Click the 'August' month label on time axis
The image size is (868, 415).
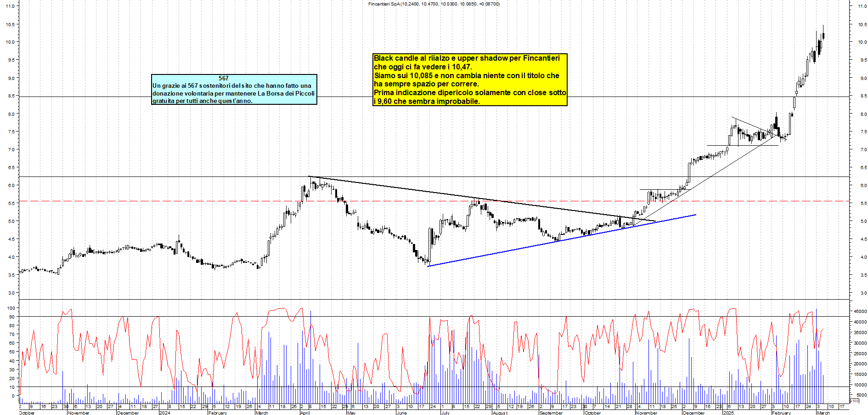coord(500,413)
